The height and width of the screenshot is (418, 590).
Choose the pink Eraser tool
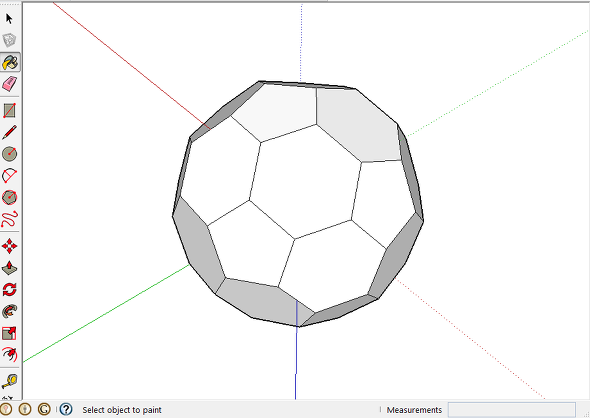(9, 84)
